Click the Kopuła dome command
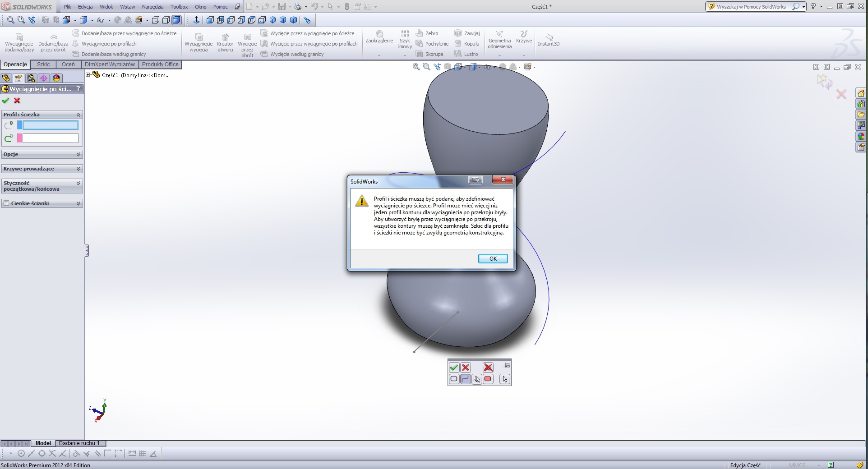 point(466,44)
